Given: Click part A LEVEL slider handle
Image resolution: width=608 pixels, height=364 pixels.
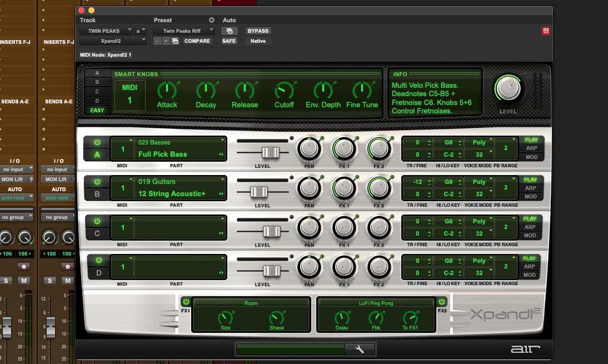Looking at the screenshot, I should [270, 153].
